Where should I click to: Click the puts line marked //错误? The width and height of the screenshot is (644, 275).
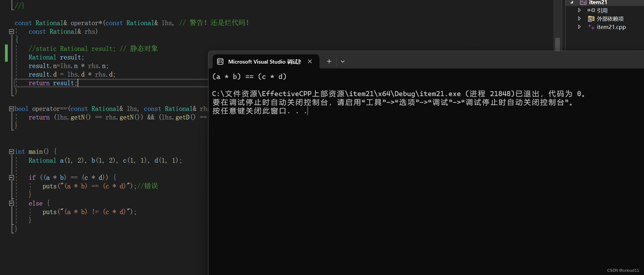[100, 186]
